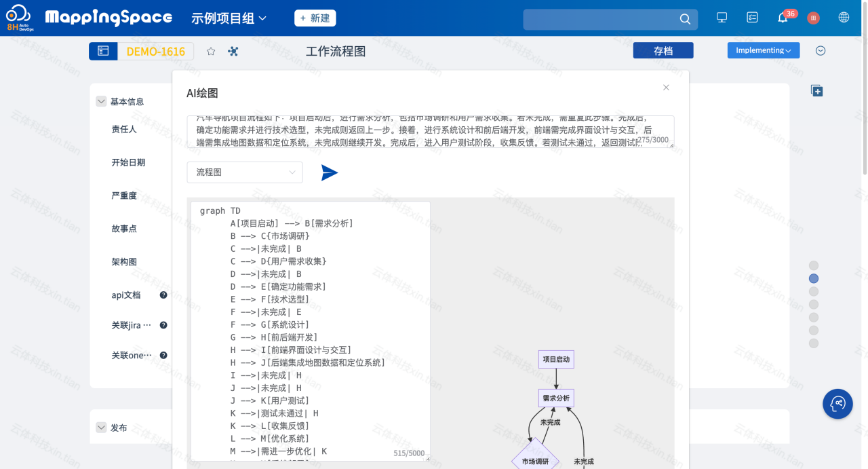Open the monitor display icon
Image resolution: width=868 pixels, height=469 pixels.
tap(722, 18)
